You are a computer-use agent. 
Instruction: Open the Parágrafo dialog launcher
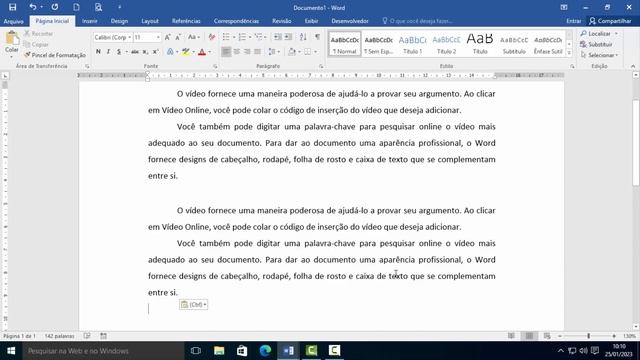tap(321, 66)
